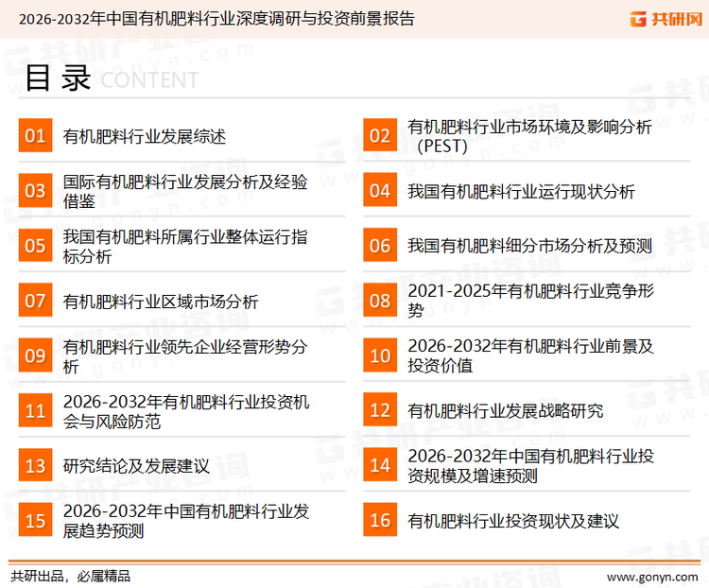709x588 pixels.
Task: Click the 共研网 logo at top right
Action: click(x=666, y=19)
